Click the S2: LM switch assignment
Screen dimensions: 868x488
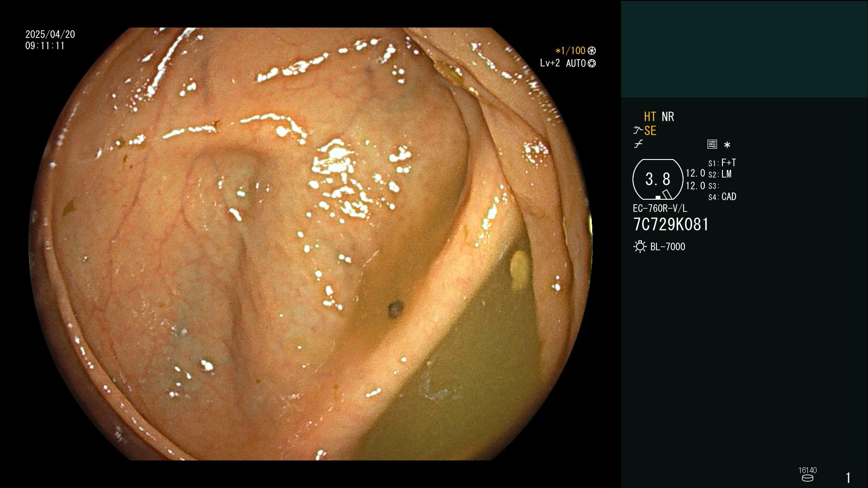pos(720,174)
